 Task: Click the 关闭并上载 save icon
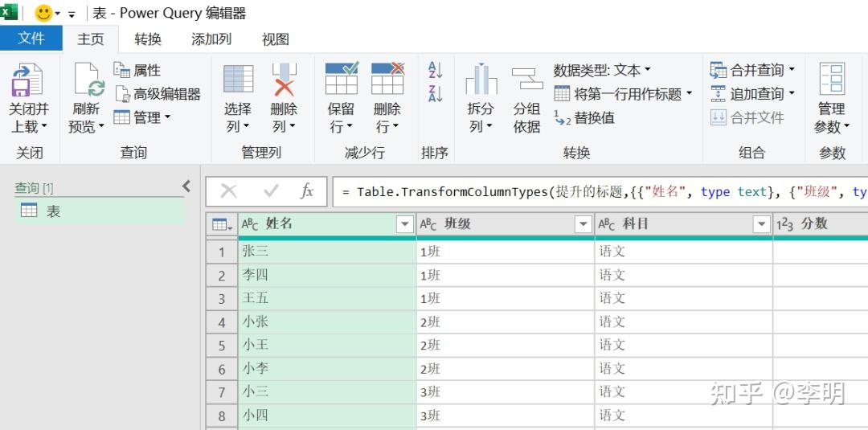point(27,79)
